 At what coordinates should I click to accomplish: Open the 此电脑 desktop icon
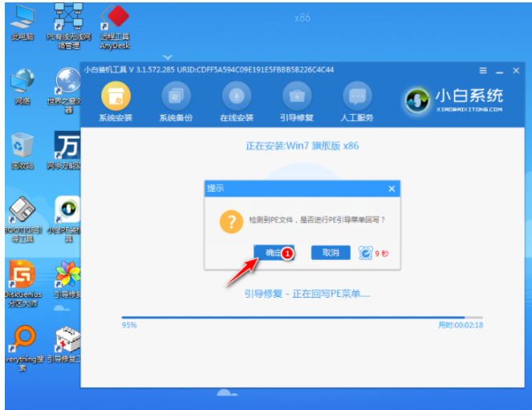pyautogui.click(x=22, y=24)
